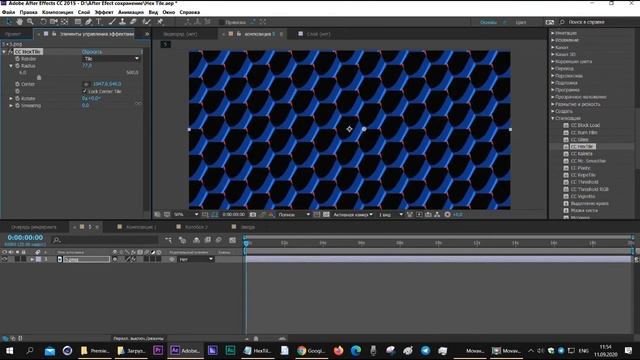Toggle the Smearing property stopwatch

(x=18, y=105)
